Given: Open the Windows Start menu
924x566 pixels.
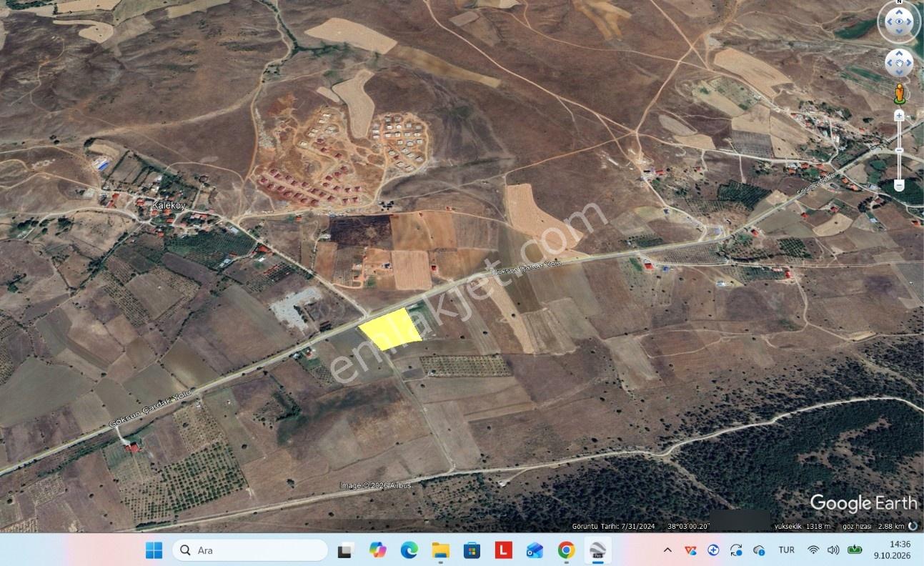Looking at the screenshot, I should (154, 550).
